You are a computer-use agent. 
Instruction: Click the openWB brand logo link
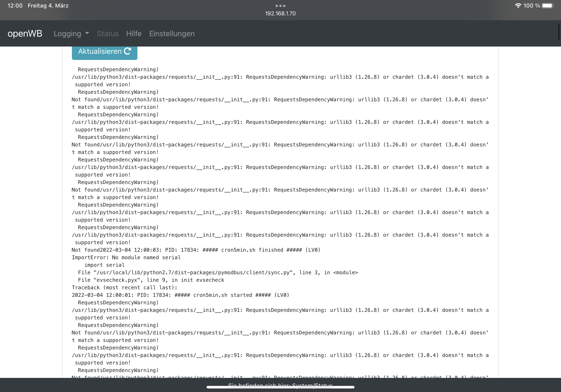[x=25, y=33]
